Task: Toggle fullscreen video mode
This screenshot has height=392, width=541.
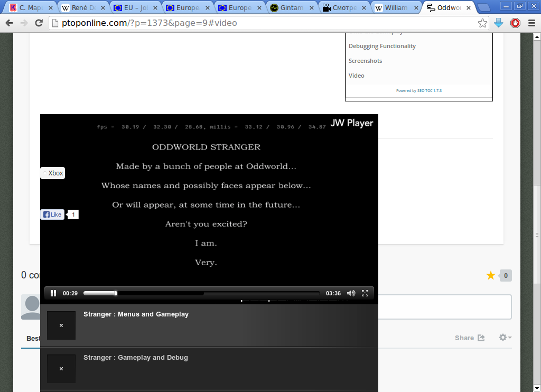Action: 365,293
